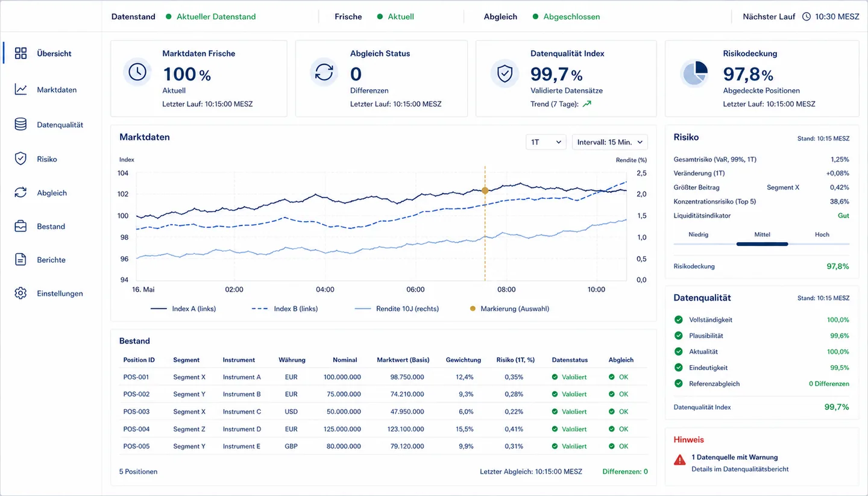Viewport: 868px width, 496px height.
Task: Click the Konzentrationsrisiko value 38,6%
Action: [840, 201]
